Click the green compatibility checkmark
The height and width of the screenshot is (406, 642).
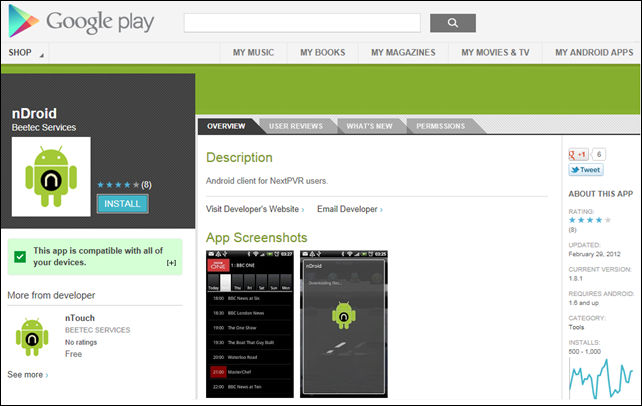[20, 257]
